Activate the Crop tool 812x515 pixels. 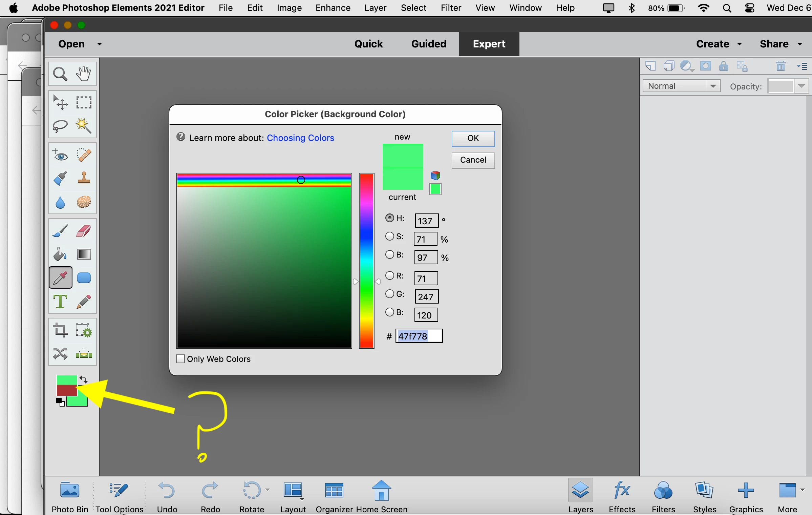tap(60, 330)
